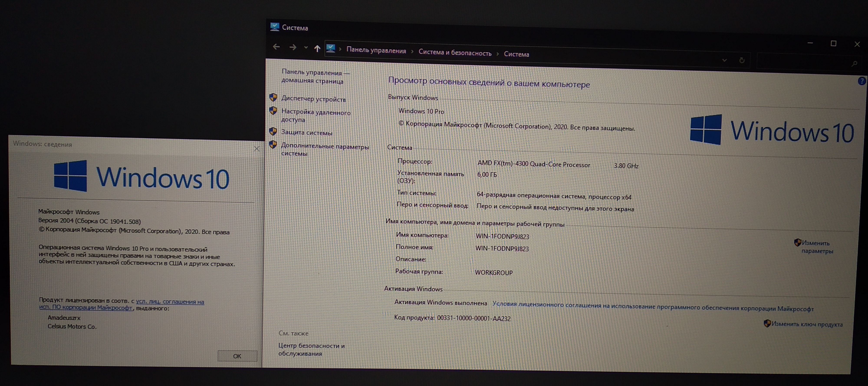The height and width of the screenshot is (386, 868).
Task: Close the 'Windows: сведения' dialog
Action: (257, 148)
